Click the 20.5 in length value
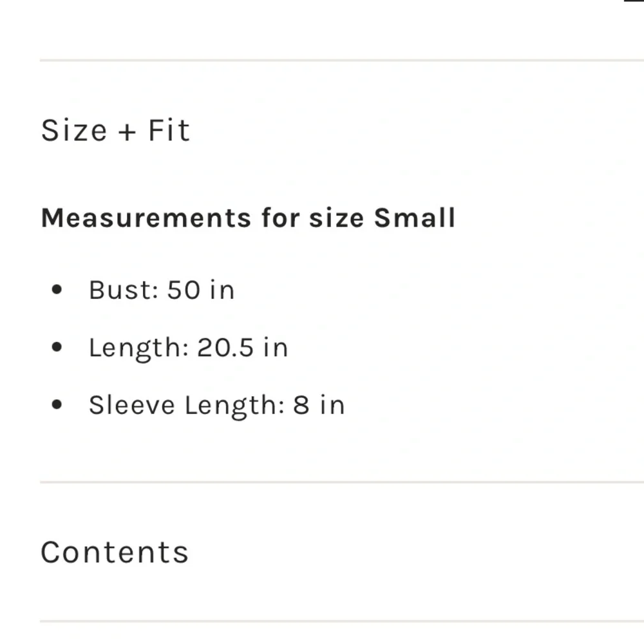644x644 pixels. tap(242, 348)
